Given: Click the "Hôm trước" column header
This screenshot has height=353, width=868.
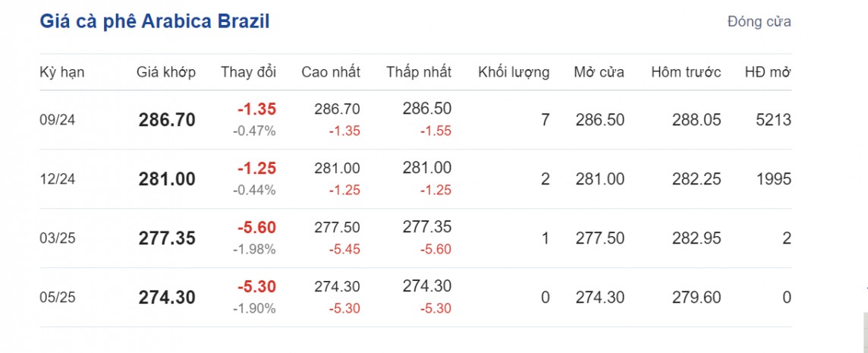Looking at the screenshot, I should click(x=686, y=73).
